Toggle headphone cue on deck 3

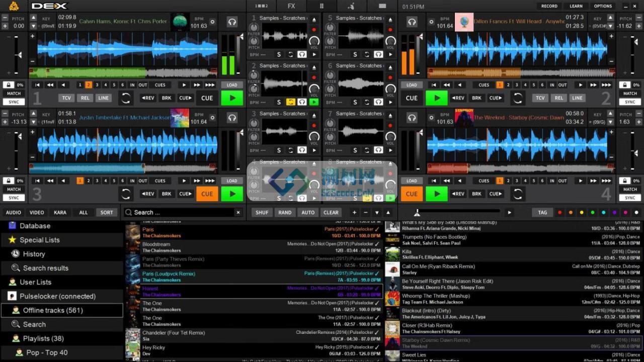(232, 118)
